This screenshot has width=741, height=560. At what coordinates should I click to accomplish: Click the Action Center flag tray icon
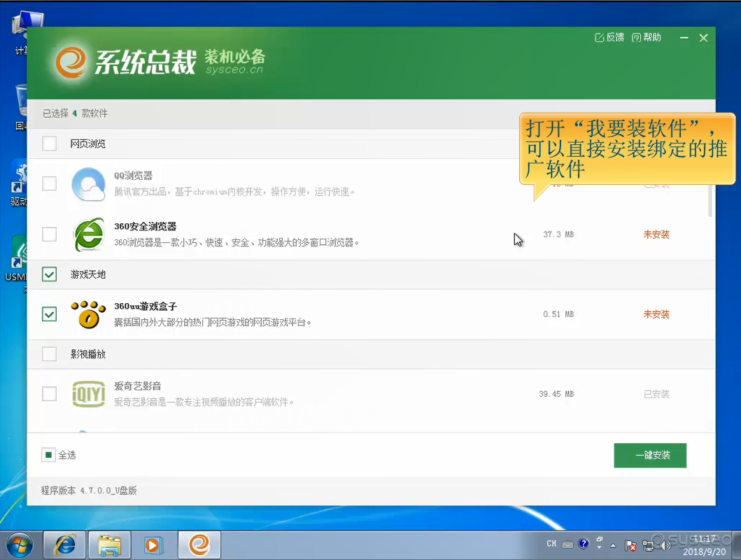630,546
